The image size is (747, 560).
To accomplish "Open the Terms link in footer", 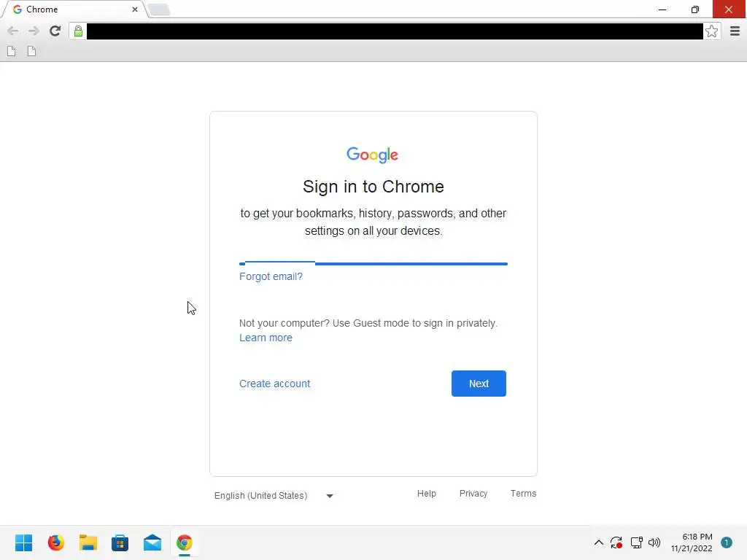I will pos(523,494).
